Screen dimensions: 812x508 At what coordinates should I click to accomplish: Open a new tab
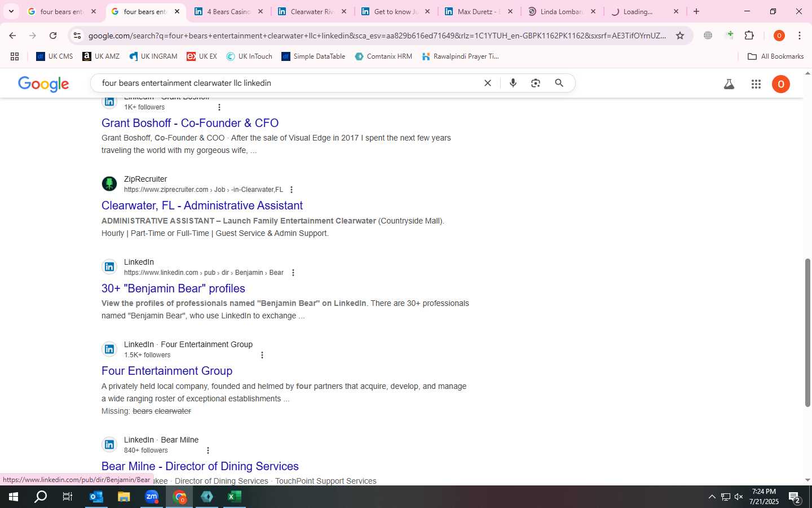[696, 11]
